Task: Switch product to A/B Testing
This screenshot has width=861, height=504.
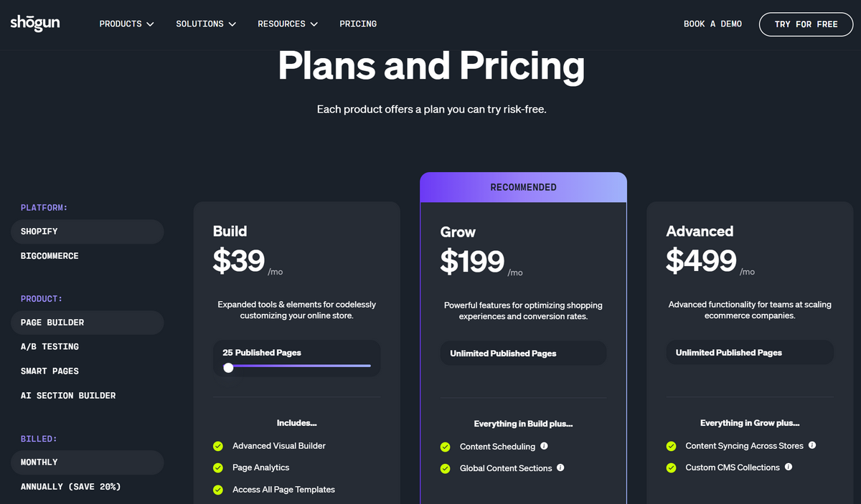Action: tap(50, 346)
